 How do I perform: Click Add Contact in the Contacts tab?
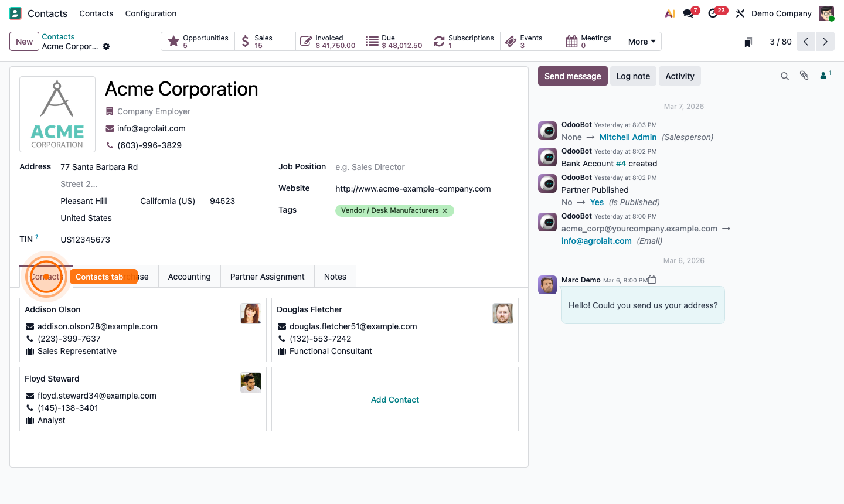coord(394,399)
